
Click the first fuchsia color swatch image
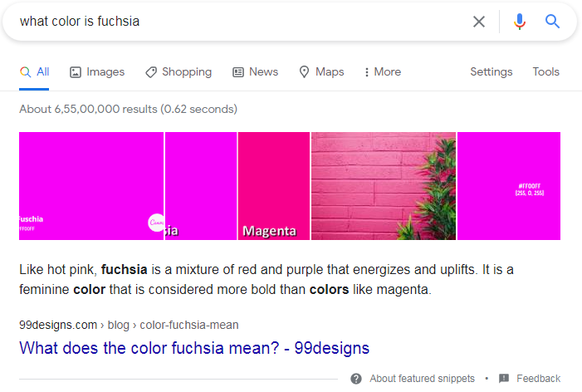(91, 185)
